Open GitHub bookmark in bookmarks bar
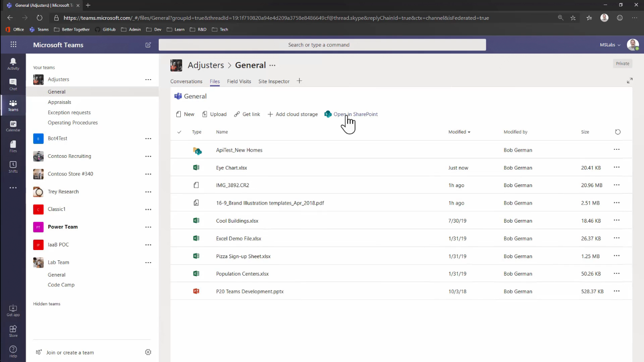This screenshot has height=362, width=644. 105,30
